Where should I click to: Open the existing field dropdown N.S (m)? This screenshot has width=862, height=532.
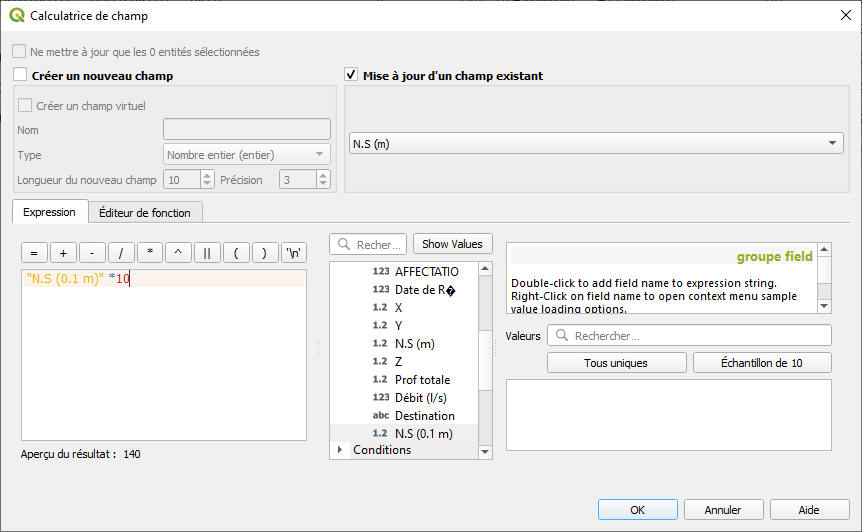pyautogui.click(x=597, y=144)
